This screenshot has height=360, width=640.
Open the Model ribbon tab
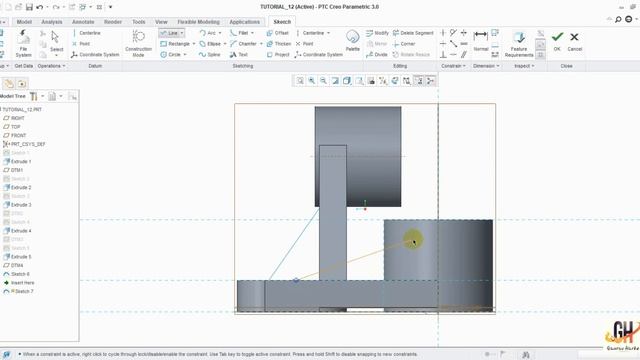coord(24,22)
